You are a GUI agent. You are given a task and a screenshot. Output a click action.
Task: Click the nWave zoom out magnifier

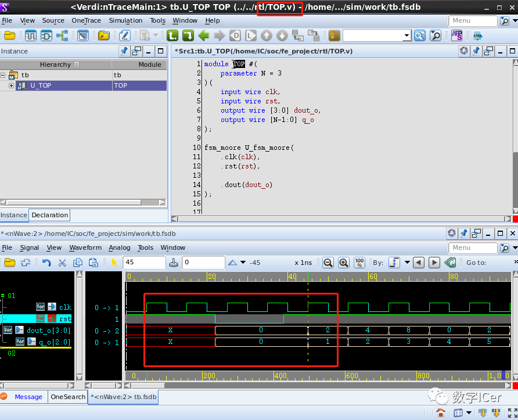[328, 263]
